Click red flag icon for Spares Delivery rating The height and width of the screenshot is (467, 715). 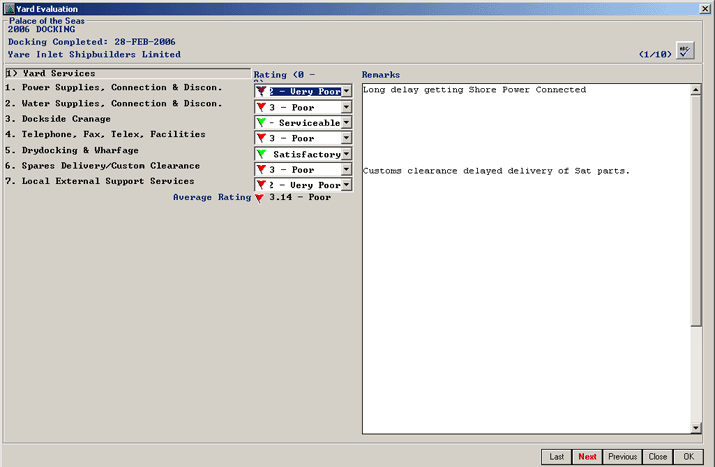(x=261, y=171)
